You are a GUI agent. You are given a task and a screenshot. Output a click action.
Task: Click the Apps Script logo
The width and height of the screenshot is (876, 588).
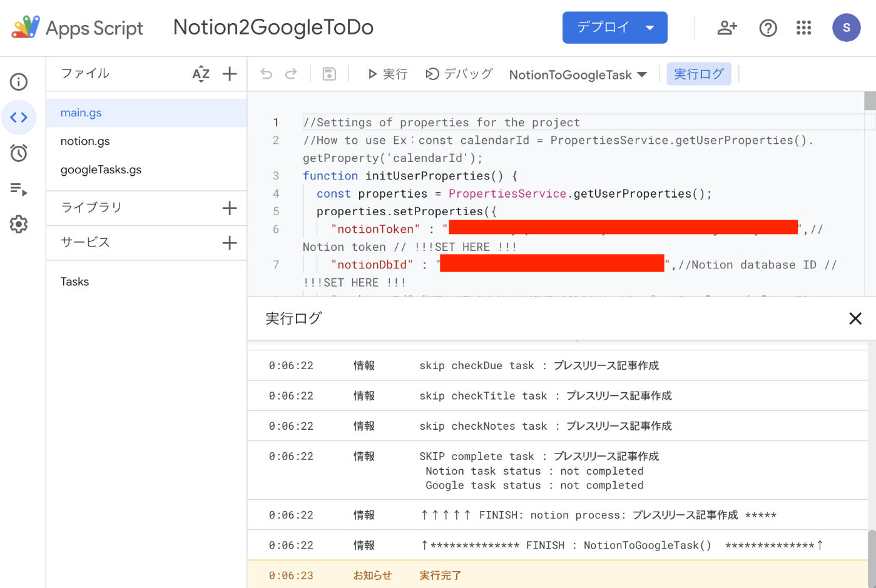(x=77, y=28)
